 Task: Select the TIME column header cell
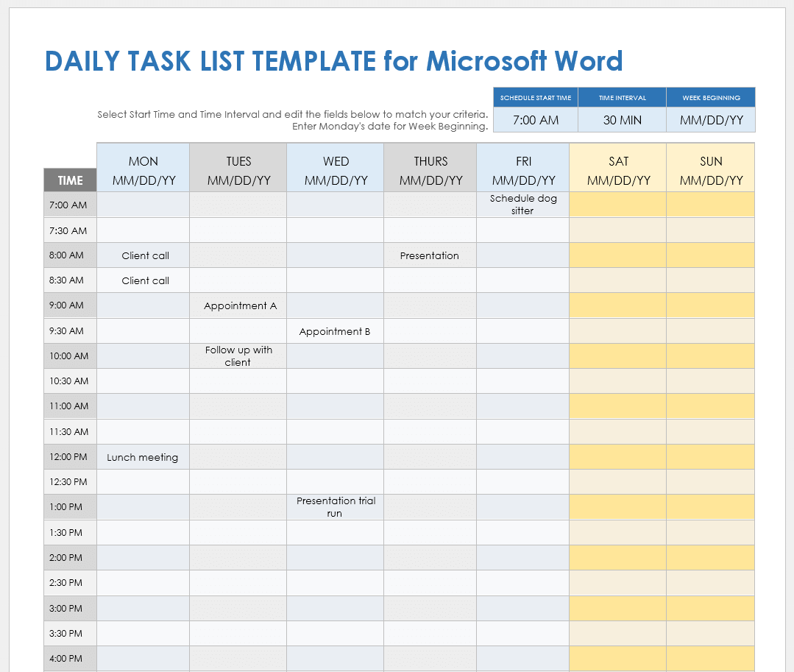point(69,179)
